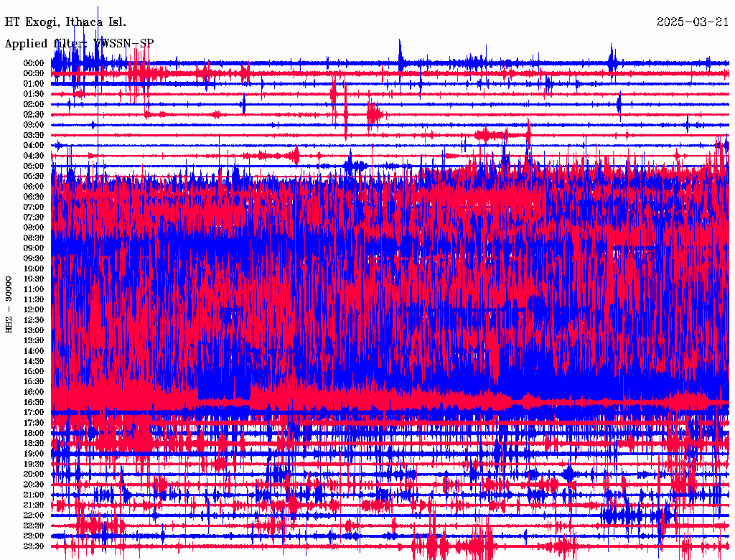Screen dimensions: 735x560
Task: Click the 10:00 time row label
Action: (34, 269)
